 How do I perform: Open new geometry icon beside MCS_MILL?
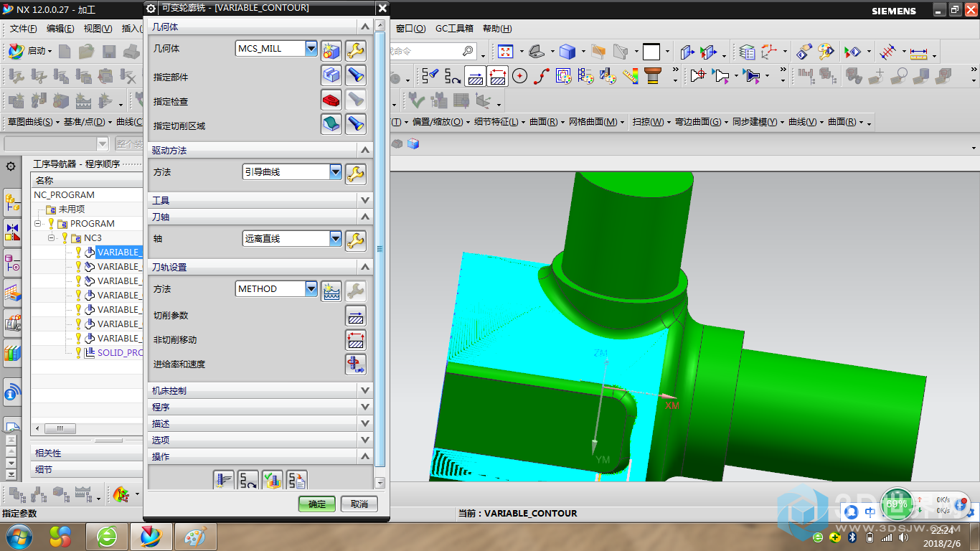[331, 50]
